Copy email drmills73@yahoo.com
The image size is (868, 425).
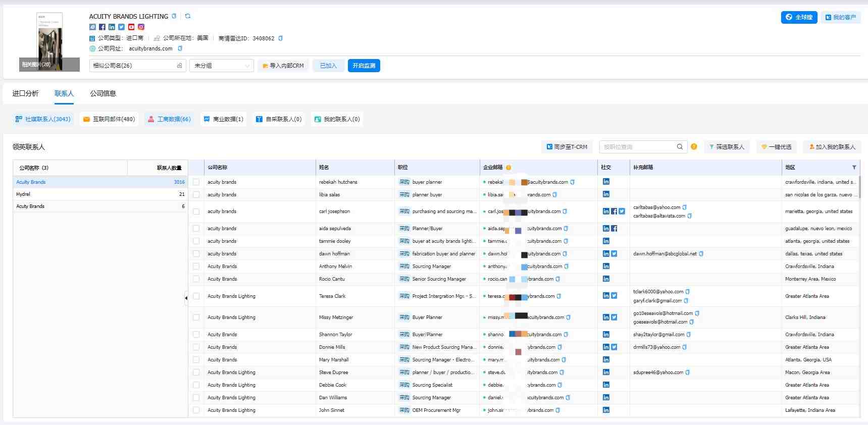click(x=685, y=347)
